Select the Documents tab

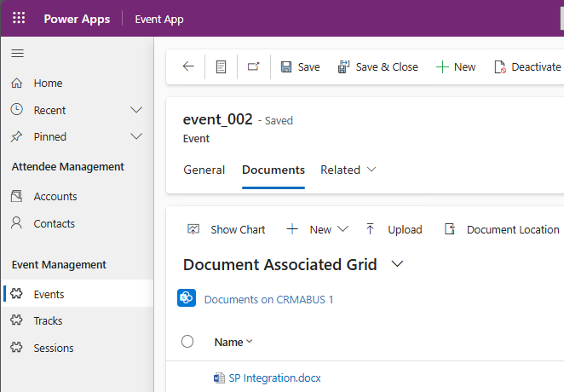[273, 170]
